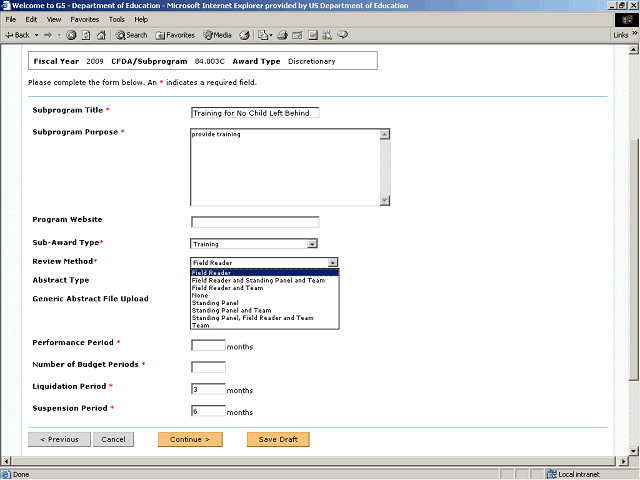
Task: Click the Performance Period months field
Action: point(208,345)
